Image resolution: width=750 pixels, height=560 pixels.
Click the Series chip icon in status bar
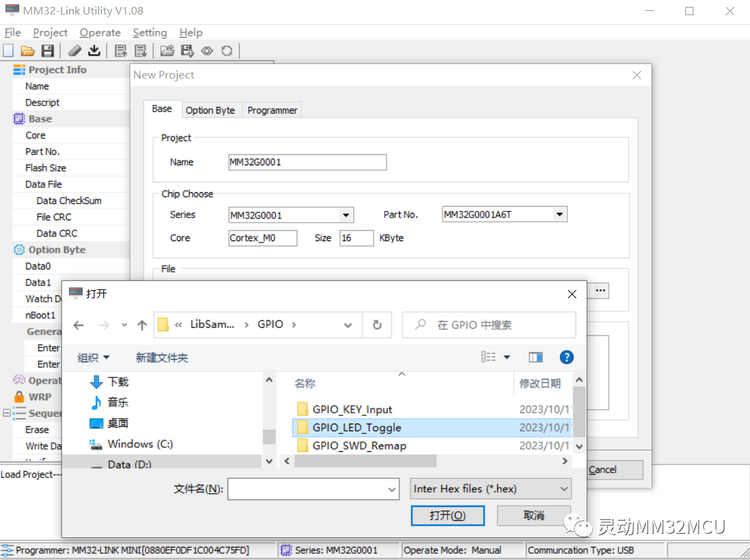[x=286, y=550]
